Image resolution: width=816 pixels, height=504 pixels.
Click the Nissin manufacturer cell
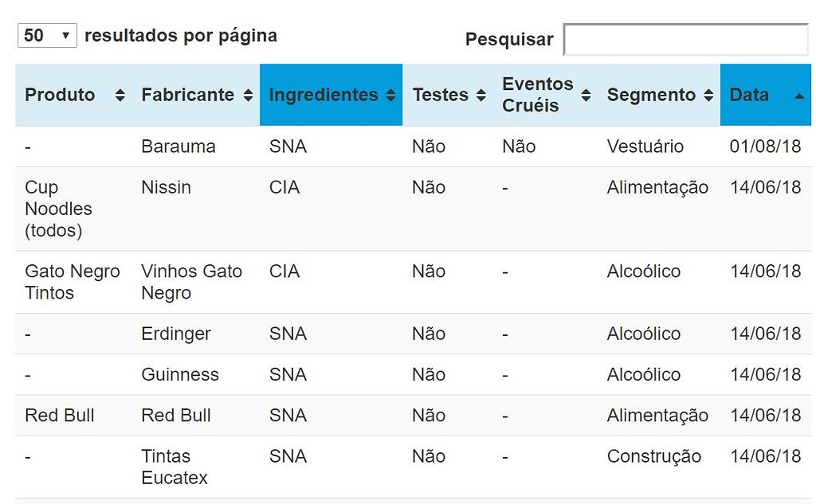click(x=166, y=188)
